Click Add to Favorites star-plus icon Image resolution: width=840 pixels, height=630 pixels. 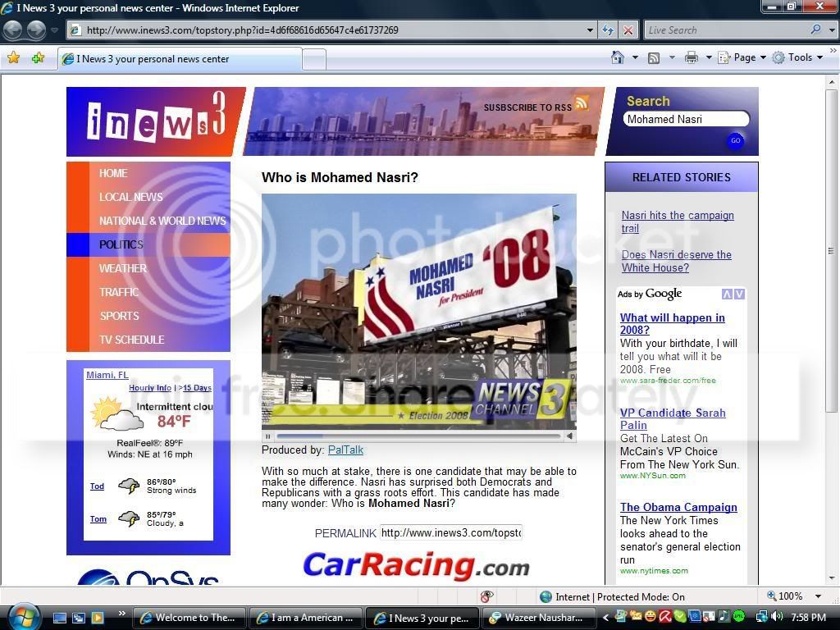point(38,57)
